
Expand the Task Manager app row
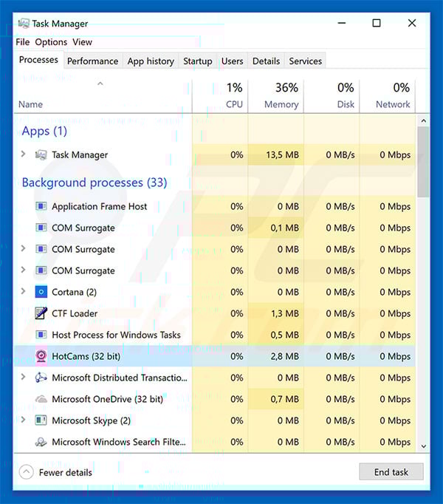23,154
